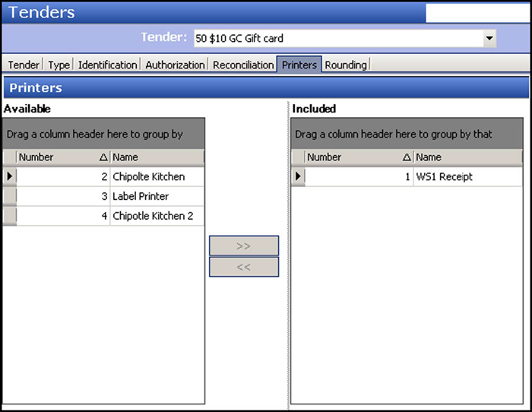Image resolution: width=532 pixels, height=412 pixels.
Task: Click the Included group-by panel
Action: tap(407, 134)
